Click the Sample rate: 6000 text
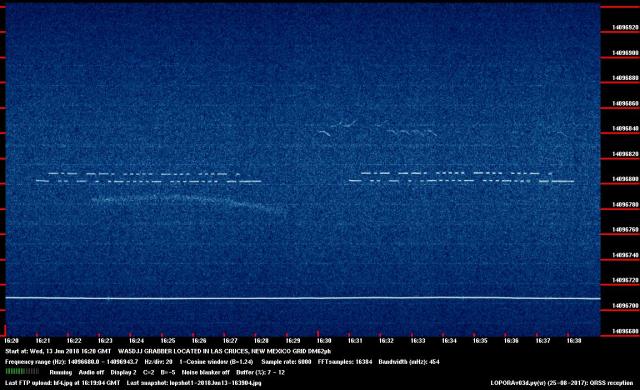The height and width of the screenshot is (390, 640). click(286, 362)
